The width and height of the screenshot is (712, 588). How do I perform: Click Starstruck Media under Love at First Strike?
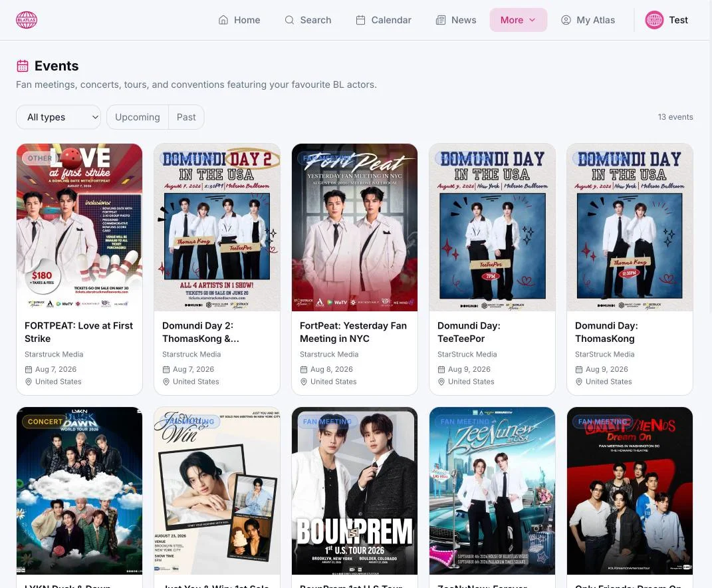[x=54, y=354]
